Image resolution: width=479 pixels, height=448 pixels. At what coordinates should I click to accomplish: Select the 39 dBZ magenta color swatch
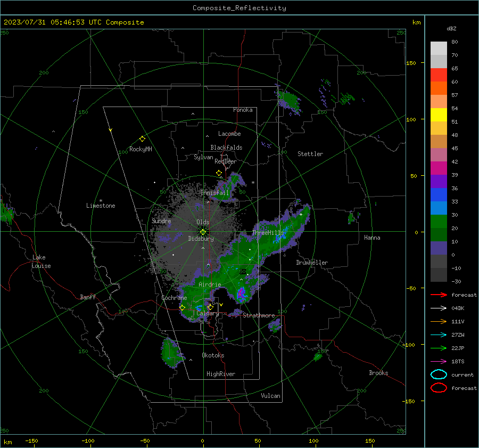tap(439, 168)
